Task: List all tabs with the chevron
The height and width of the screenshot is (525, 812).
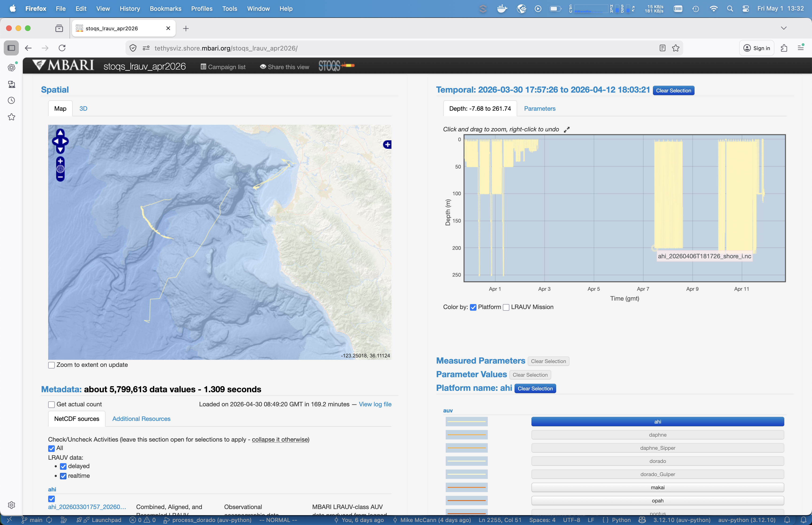Action: [784, 28]
